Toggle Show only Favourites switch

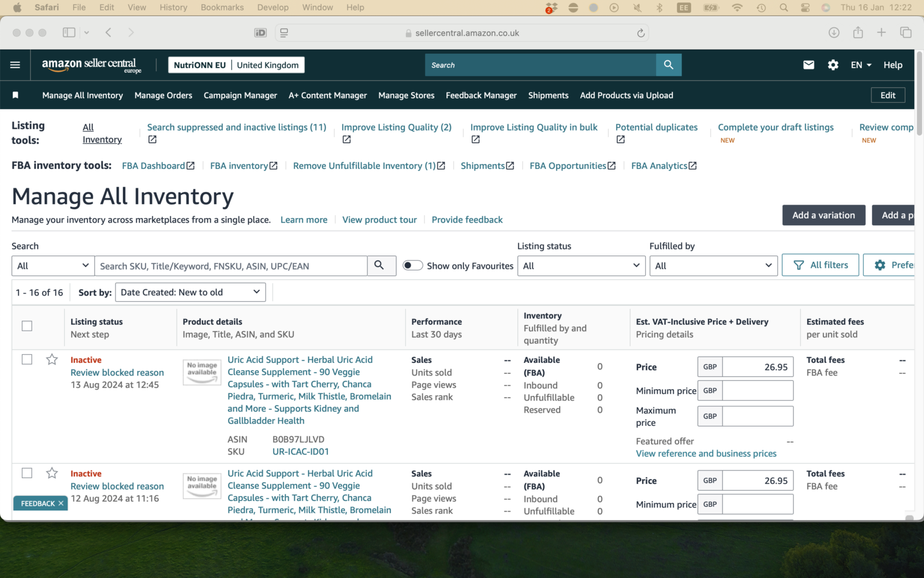point(412,265)
